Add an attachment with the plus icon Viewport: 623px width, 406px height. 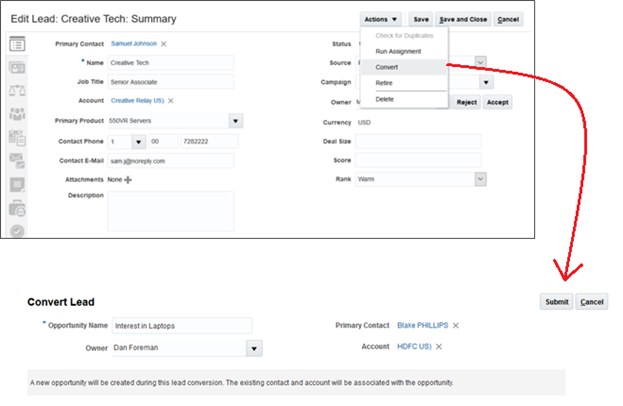tap(128, 179)
